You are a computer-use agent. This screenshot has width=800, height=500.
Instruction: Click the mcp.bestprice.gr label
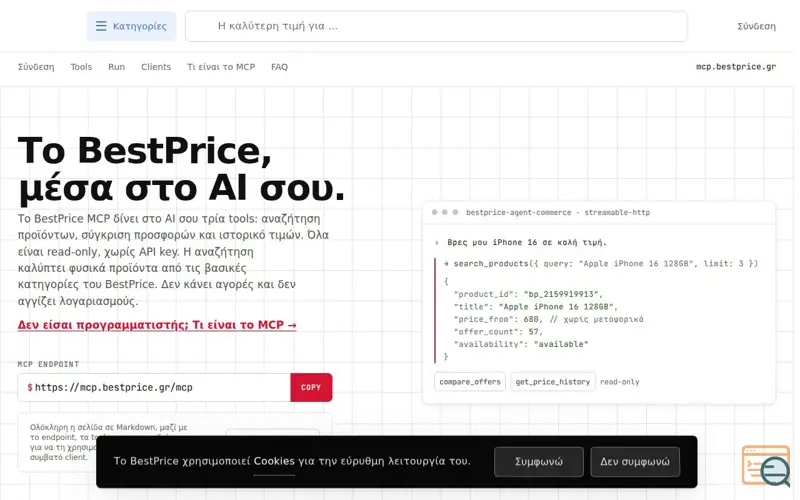[736, 67]
